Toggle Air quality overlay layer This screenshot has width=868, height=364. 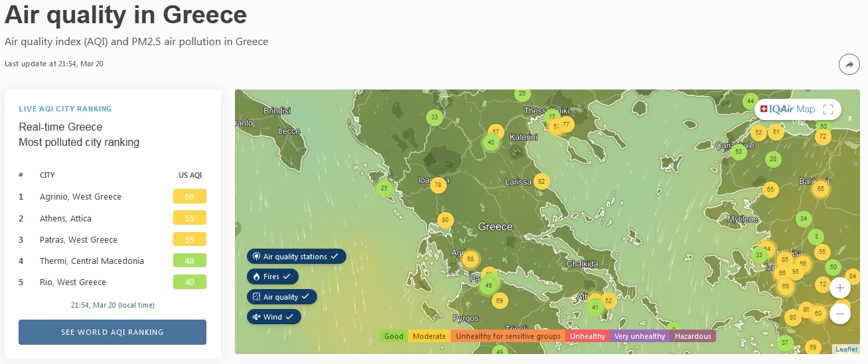[282, 297]
